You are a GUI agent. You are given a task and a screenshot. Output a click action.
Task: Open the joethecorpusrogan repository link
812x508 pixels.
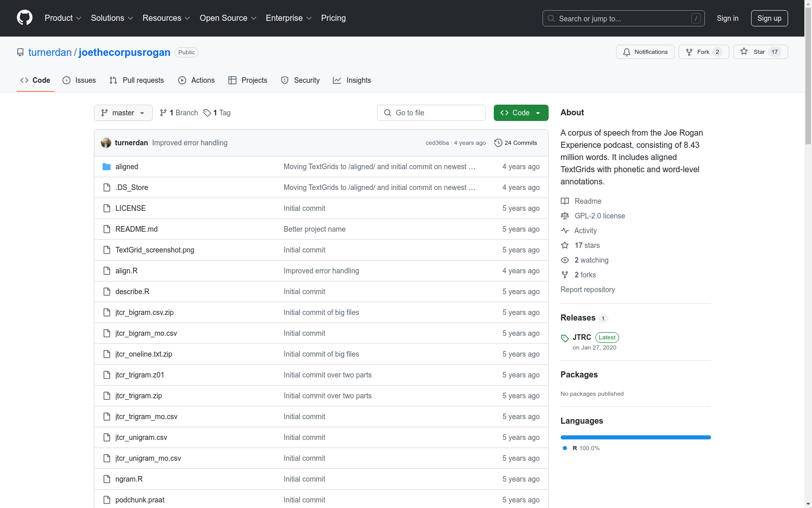pos(124,52)
